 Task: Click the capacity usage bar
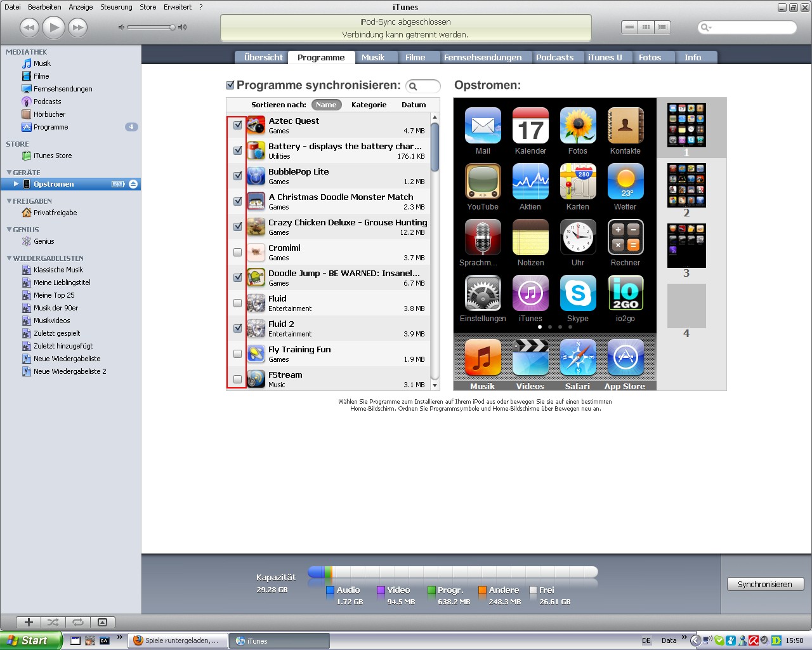pos(452,572)
